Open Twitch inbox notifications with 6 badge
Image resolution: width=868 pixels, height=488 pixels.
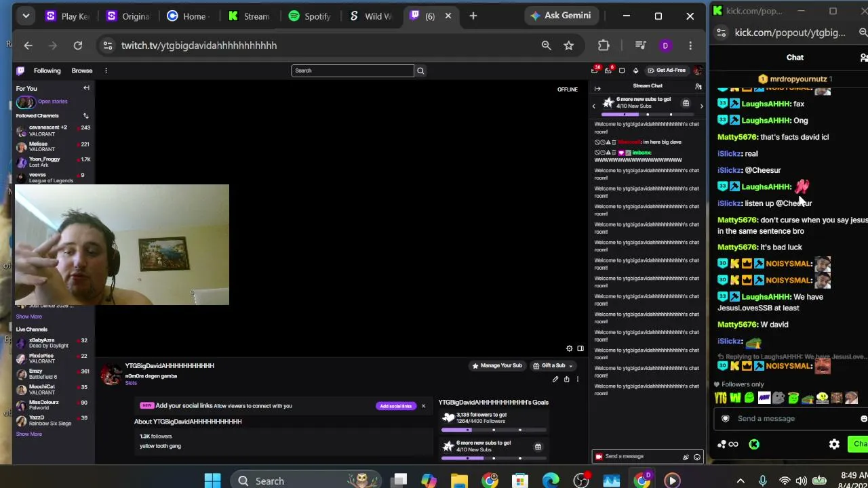click(609, 70)
